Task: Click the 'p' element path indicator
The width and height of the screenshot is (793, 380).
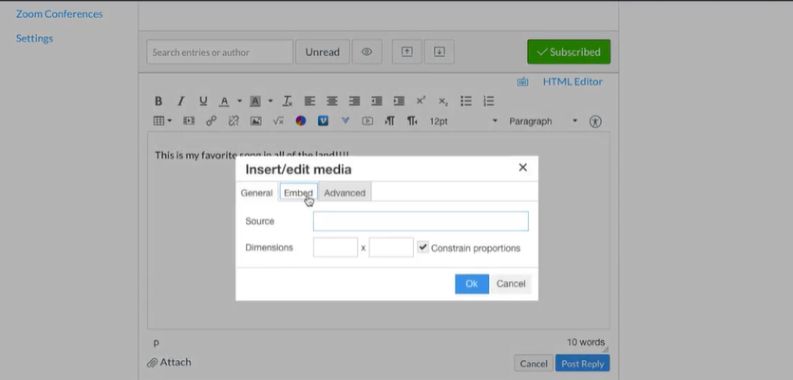Action: coord(156,343)
